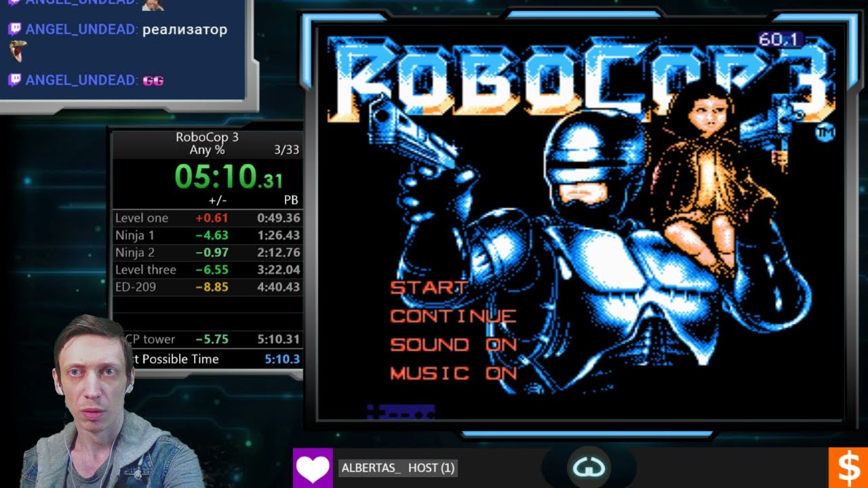
Task: Click the '5:10.31' final split time
Action: [x=279, y=340]
